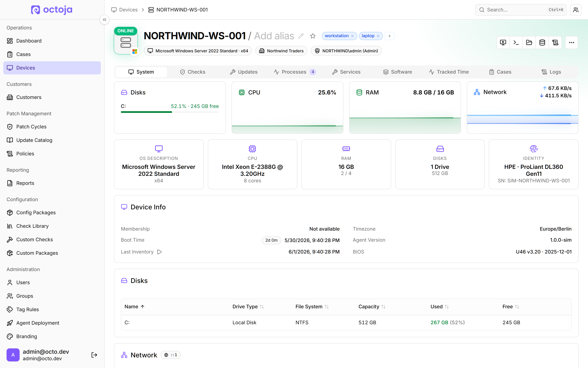
Task: Sort disks table by Free
Action: pyautogui.click(x=511, y=307)
